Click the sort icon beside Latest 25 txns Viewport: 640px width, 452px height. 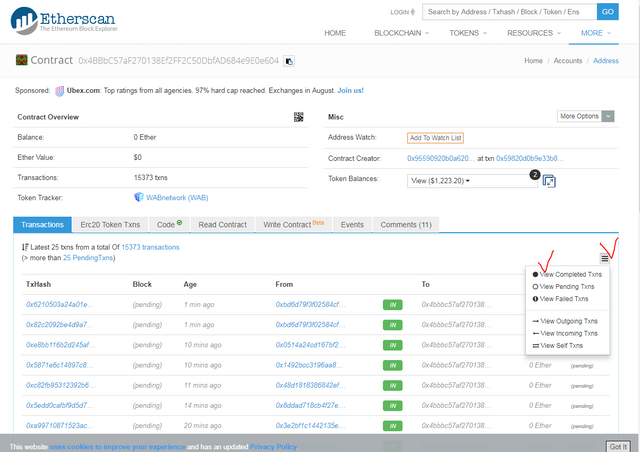point(25,247)
